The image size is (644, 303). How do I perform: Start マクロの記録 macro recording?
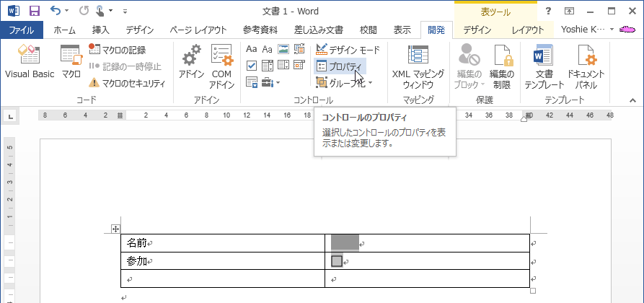pos(118,50)
